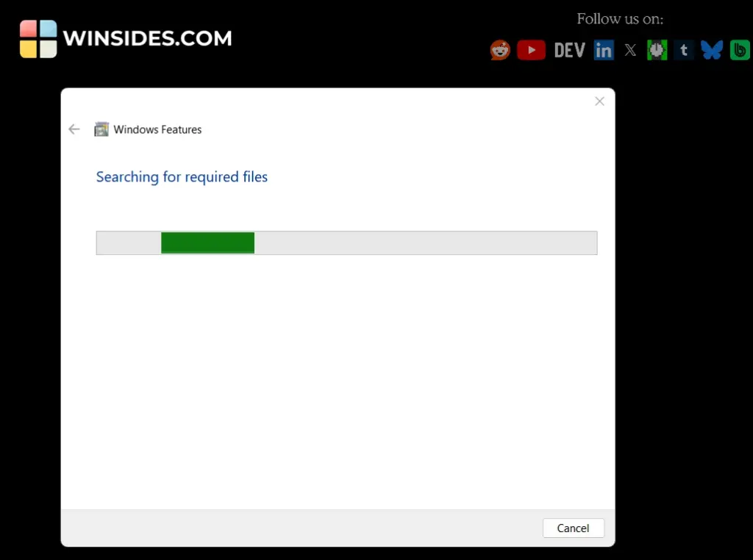The width and height of the screenshot is (753, 560).
Task: Click the WINSIDES.COM site title
Action: pyautogui.click(x=147, y=38)
